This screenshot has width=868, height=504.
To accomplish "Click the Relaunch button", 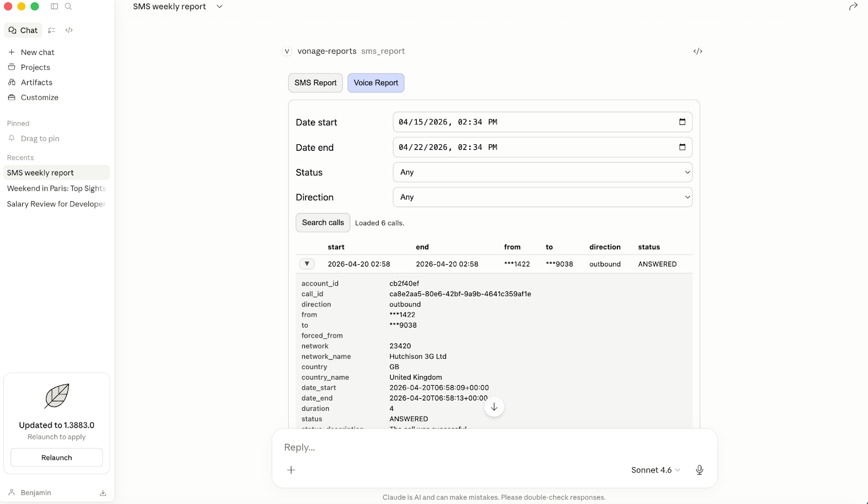I will click(x=56, y=458).
